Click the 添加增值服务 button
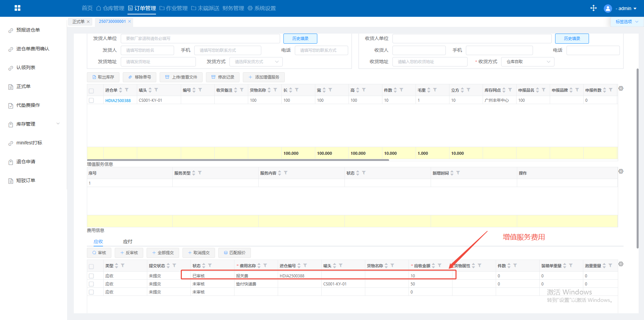 [x=264, y=77]
